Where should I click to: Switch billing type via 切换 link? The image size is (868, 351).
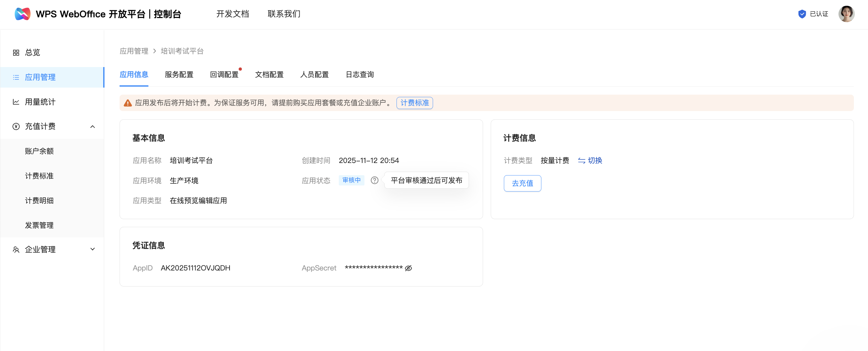click(590, 160)
